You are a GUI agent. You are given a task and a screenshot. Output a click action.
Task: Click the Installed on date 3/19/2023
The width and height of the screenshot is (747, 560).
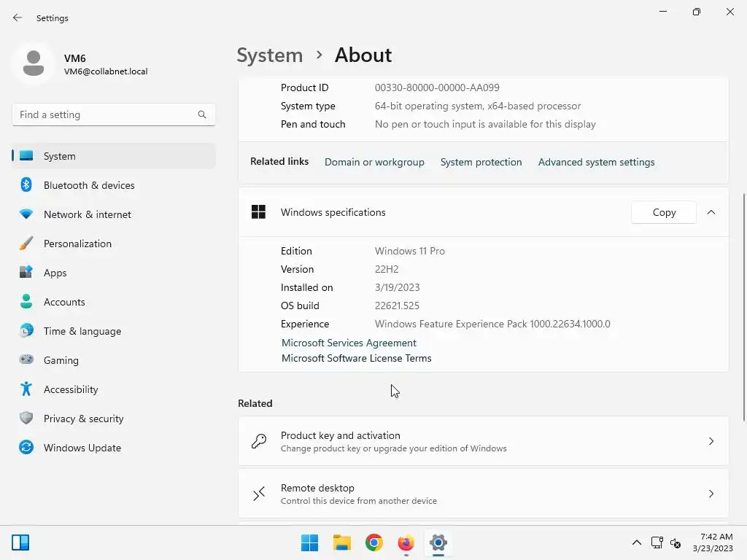click(397, 287)
